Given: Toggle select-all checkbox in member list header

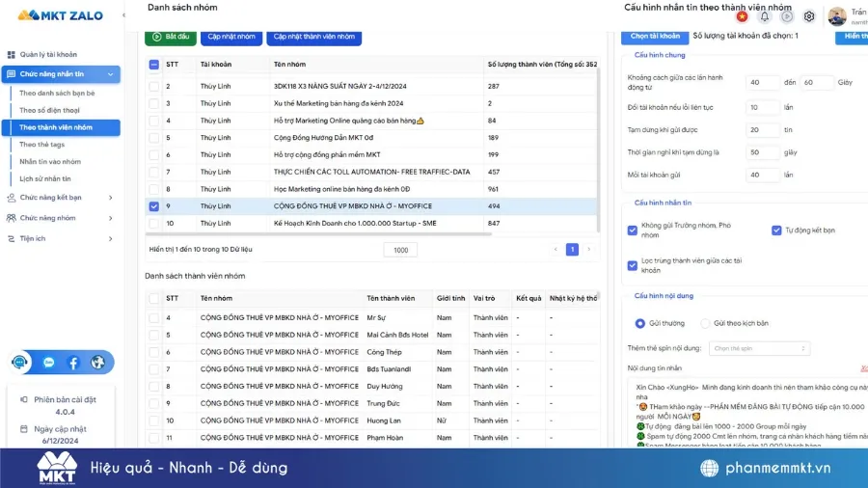Looking at the screenshot, I should coord(154,299).
